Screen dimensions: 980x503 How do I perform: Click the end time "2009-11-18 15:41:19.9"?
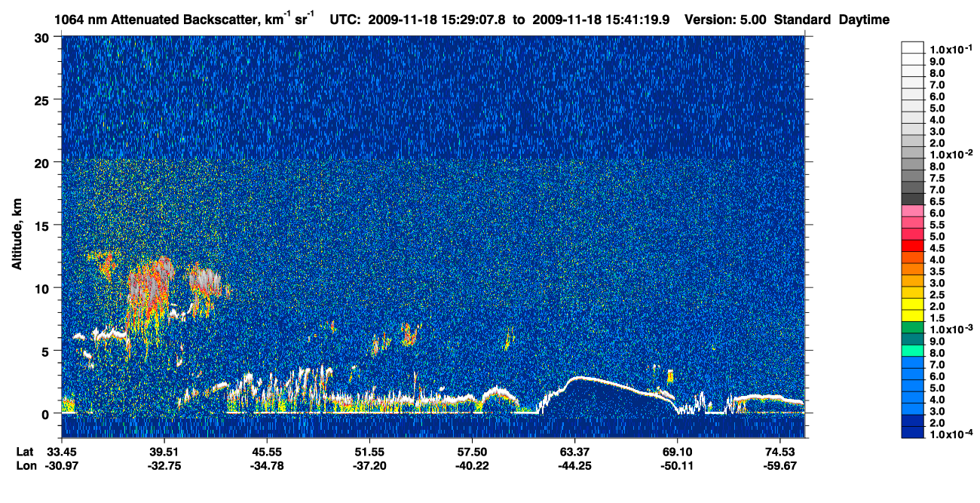[602, 20]
